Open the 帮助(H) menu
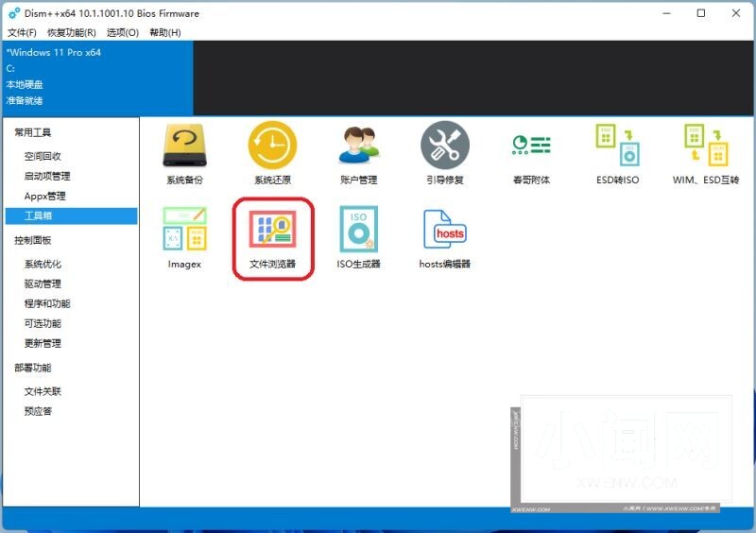This screenshot has width=756, height=533. coord(164,33)
